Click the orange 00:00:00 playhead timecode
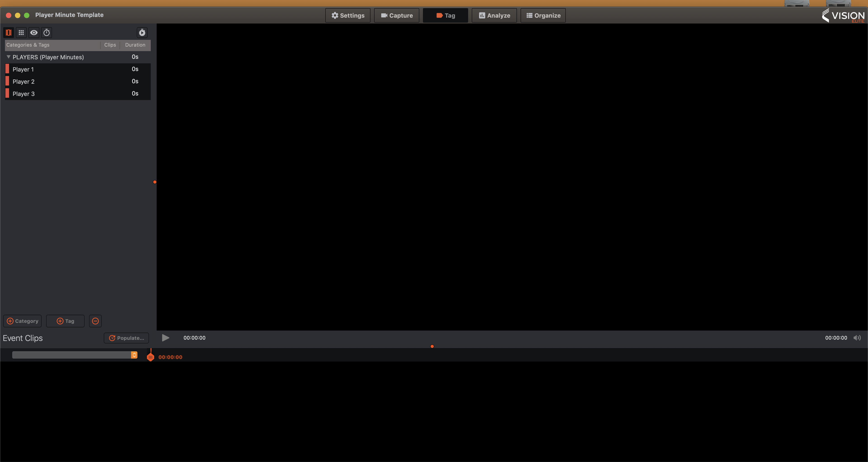The height and width of the screenshot is (462, 868). [170, 357]
